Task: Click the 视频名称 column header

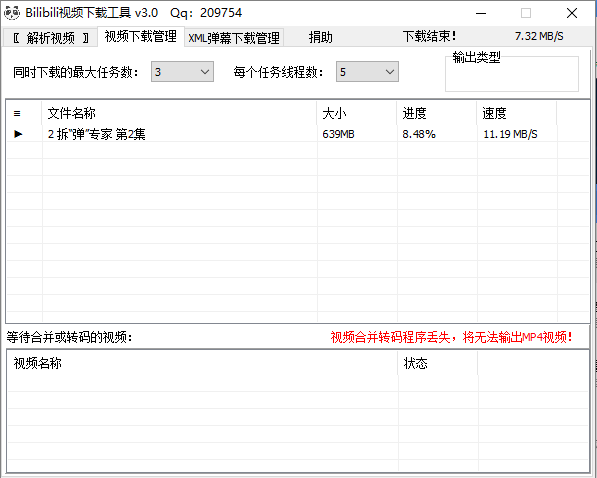Action: [x=202, y=363]
